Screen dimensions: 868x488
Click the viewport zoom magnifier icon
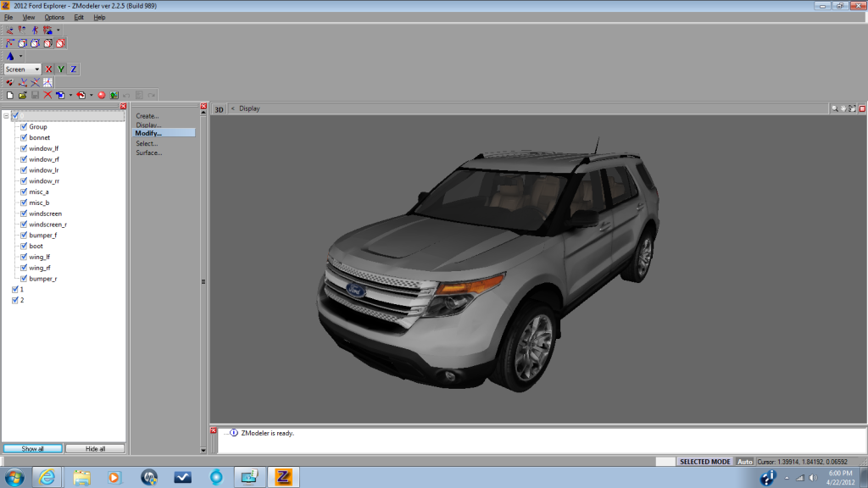click(x=834, y=108)
